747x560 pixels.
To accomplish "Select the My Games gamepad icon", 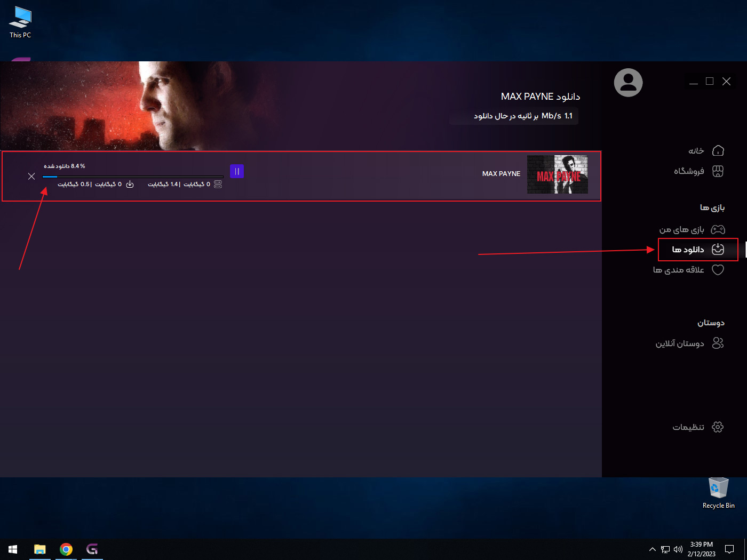I will point(718,229).
